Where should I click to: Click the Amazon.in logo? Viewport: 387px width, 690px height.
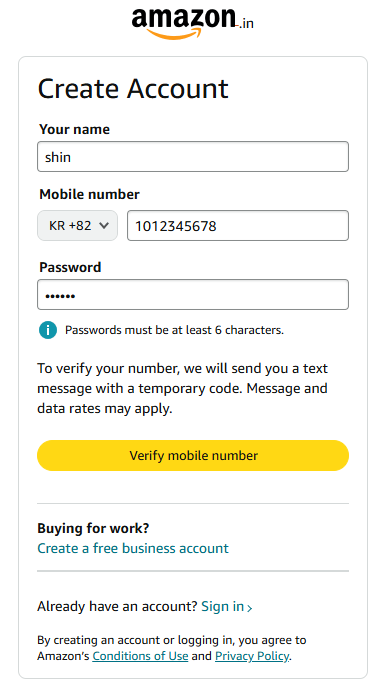(x=192, y=23)
